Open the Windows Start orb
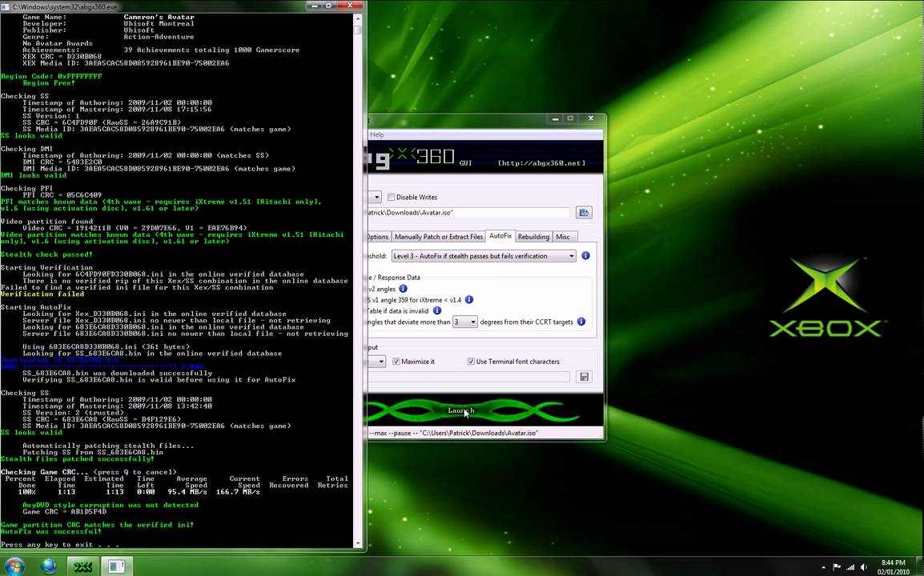The image size is (924, 576). 14,566
